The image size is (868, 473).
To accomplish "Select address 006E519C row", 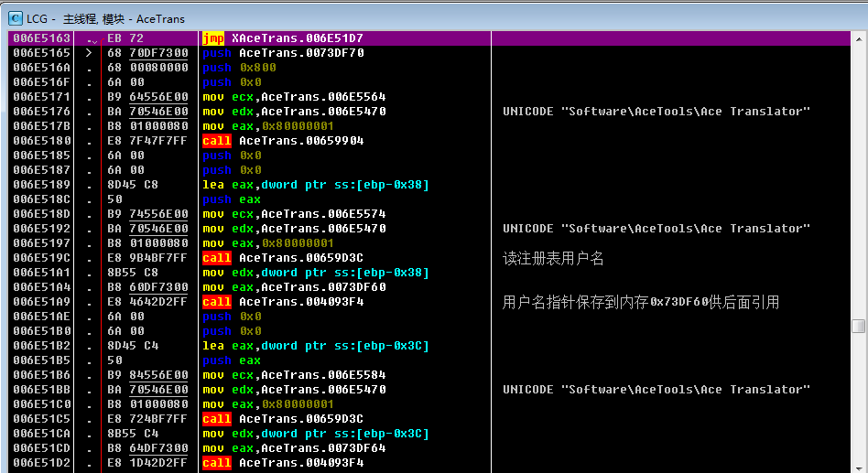I will (x=41, y=258).
